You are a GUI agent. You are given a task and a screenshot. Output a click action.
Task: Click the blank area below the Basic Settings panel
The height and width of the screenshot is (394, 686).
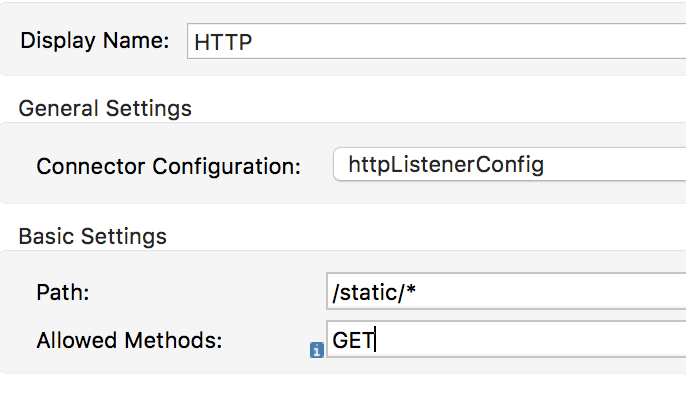click(343, 385)
